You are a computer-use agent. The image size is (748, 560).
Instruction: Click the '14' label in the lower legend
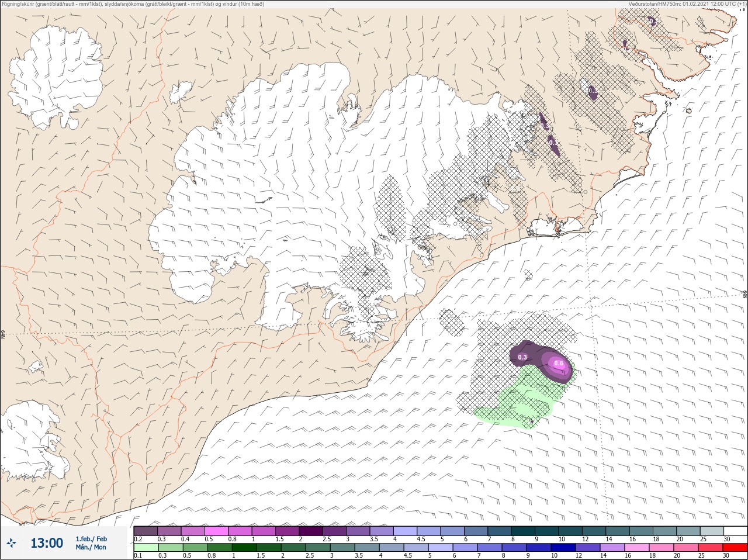[603, 556]
